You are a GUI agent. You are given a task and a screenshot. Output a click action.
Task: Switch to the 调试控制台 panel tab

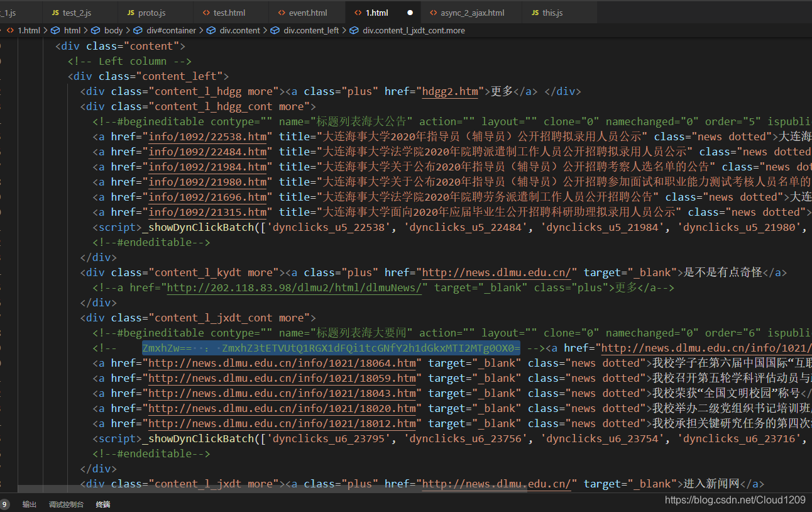tap(67, 504)
